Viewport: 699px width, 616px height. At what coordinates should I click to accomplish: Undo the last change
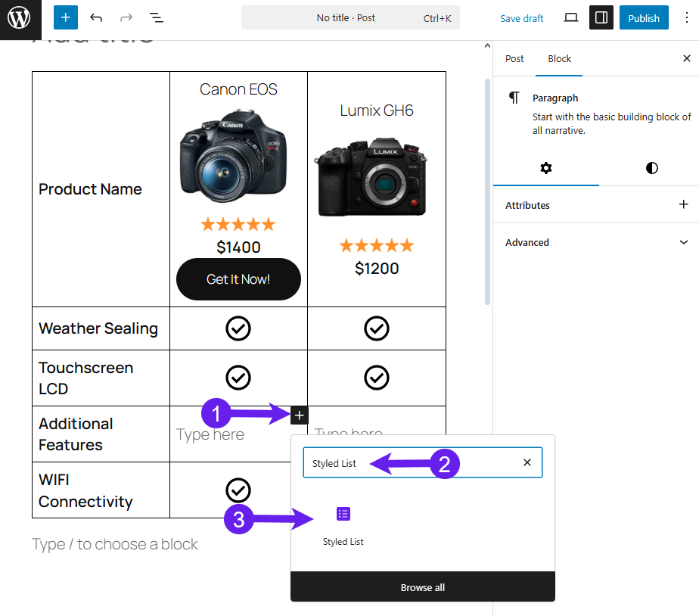point(96,17)
